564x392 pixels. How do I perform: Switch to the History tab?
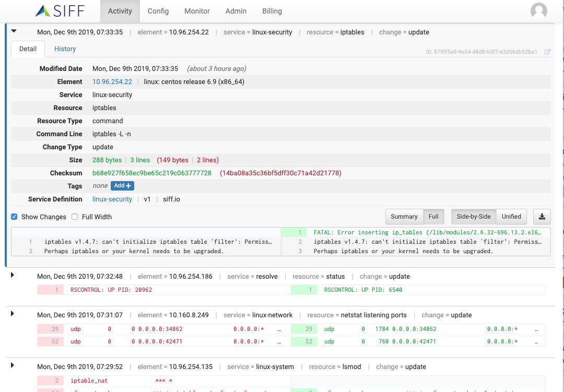[65, 49]
